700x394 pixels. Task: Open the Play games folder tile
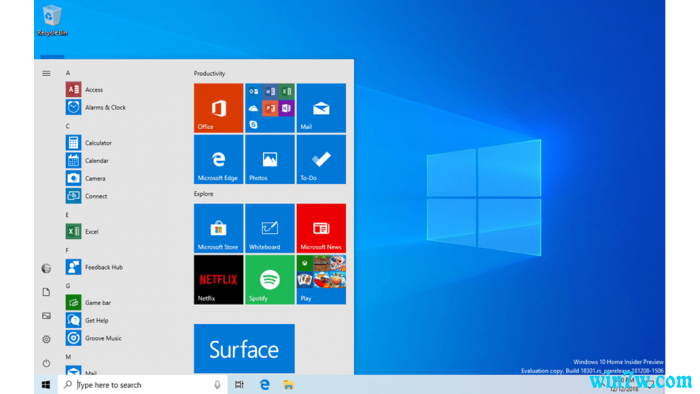click(321, 280)
